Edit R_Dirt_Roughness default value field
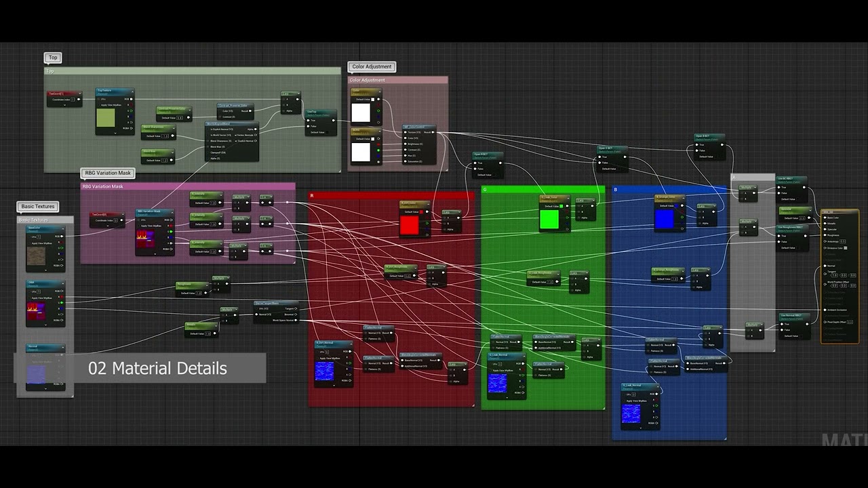868x488 pixels. coord(408,276)
